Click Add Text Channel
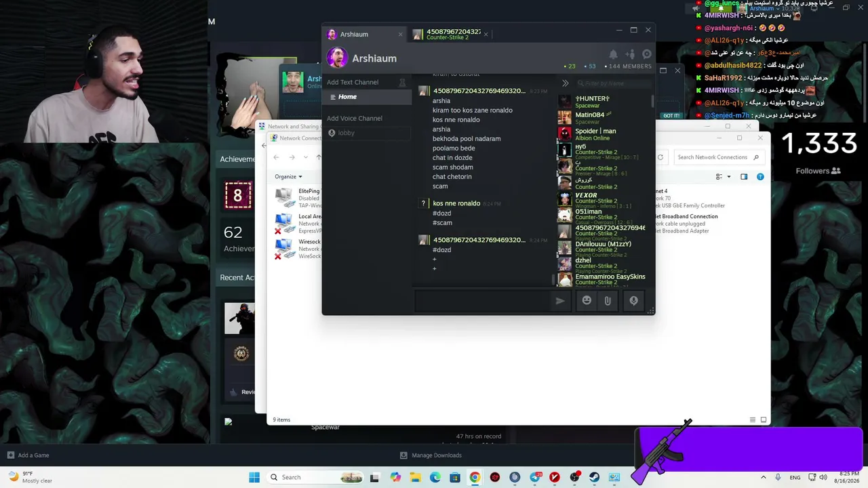Image resolution: width=868 pixels, height=488 pixels. 353,82
